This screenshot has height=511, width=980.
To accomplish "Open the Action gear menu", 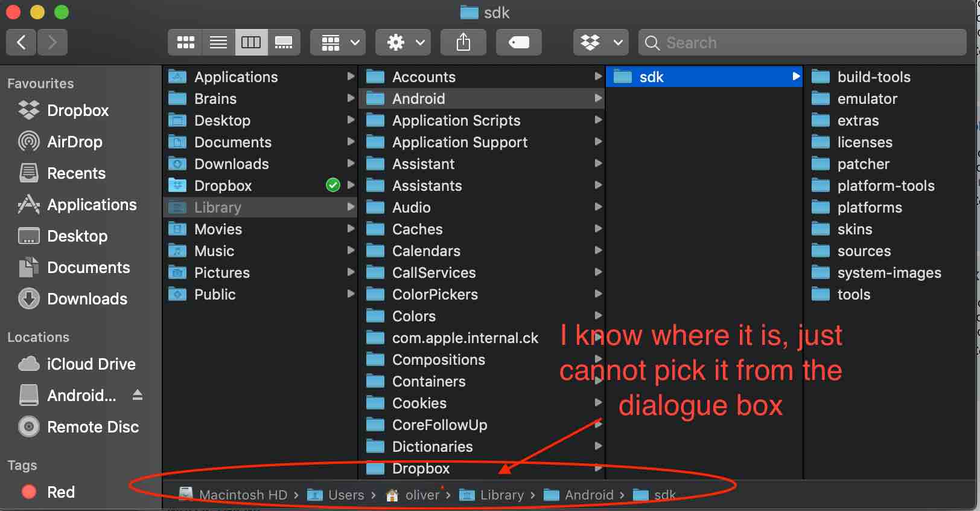I will point(403,43).
